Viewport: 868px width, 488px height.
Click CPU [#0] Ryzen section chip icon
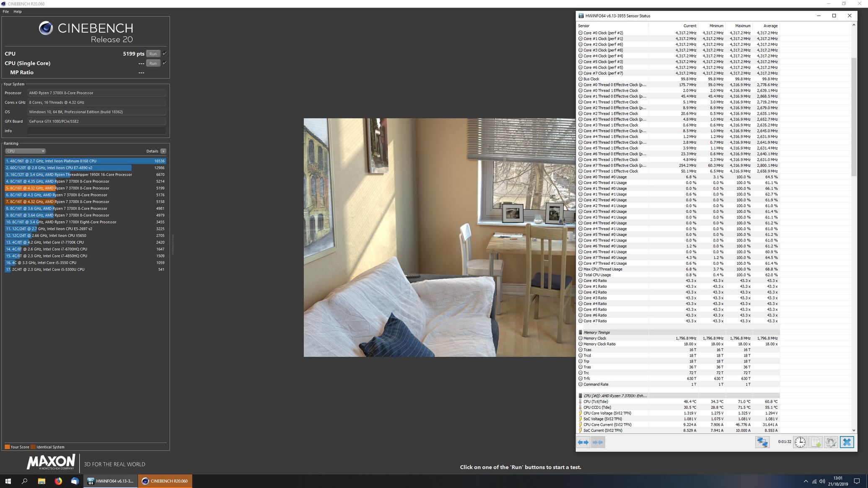[580, 396]
